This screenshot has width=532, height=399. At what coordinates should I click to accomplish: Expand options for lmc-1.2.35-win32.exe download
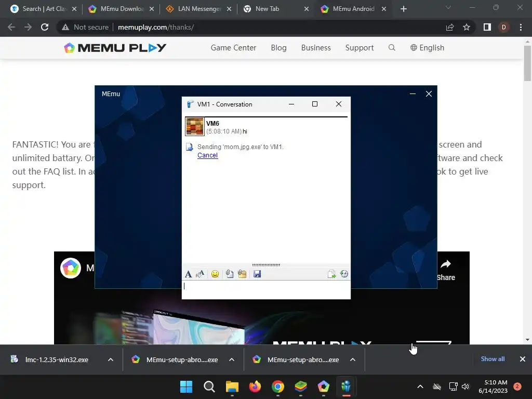(111, 360)
